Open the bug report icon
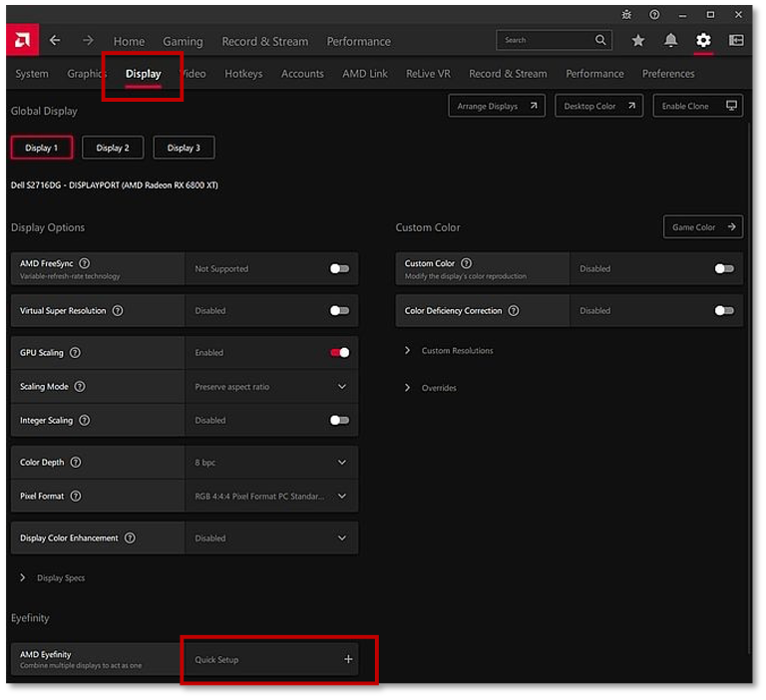The height and width of the screenshot is (700, 766). click(626, 15)
